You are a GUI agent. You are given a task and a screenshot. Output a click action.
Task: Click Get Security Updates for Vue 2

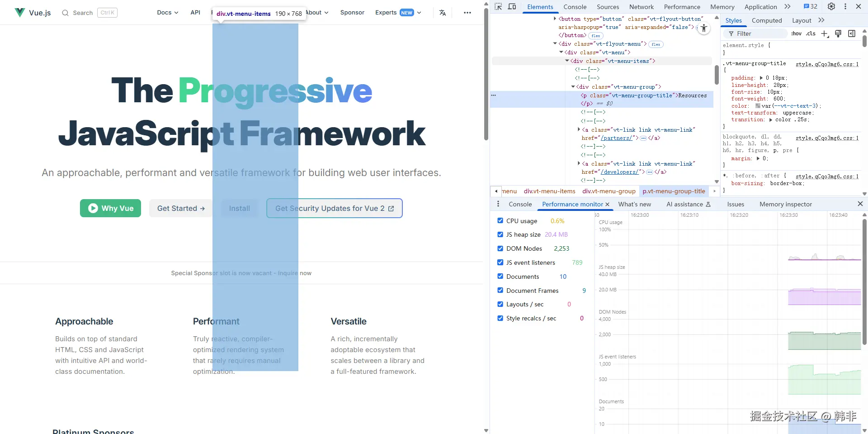click(335, 208)
